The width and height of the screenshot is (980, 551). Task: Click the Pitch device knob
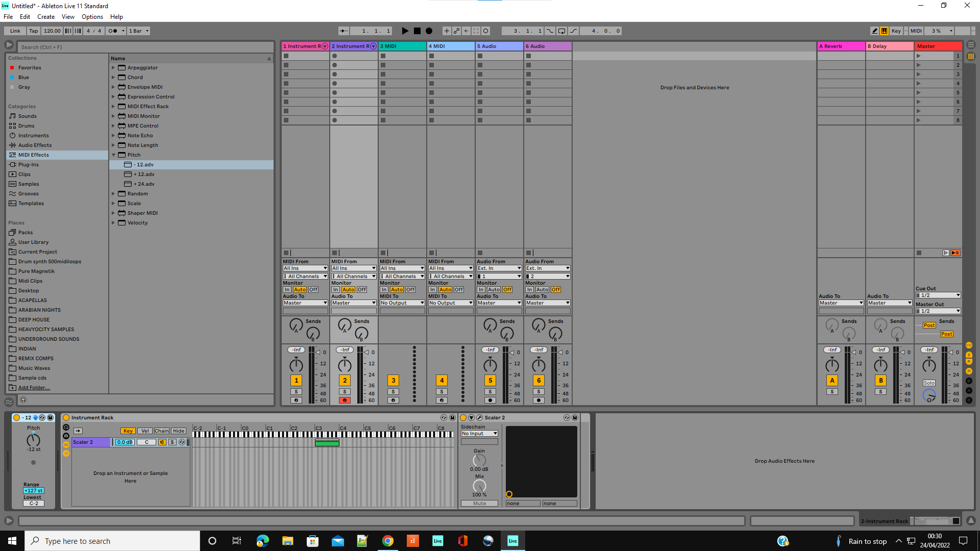coord(33,440)
